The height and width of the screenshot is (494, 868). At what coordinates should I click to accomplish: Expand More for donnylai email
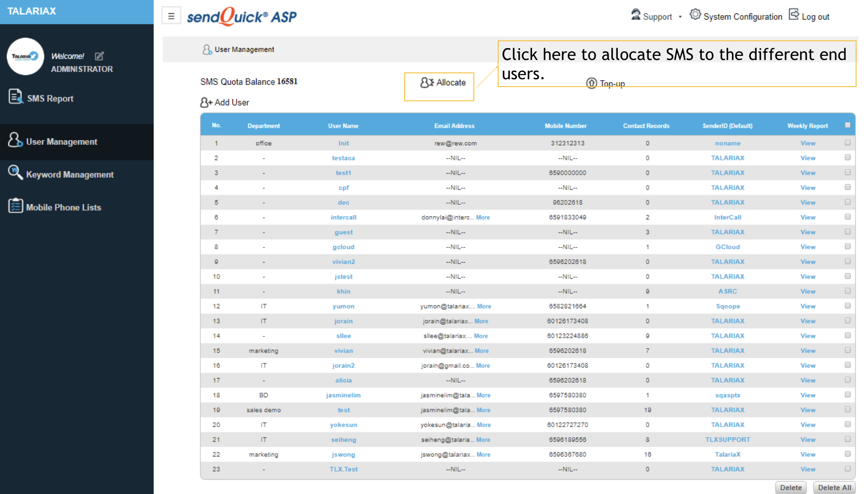(x=483, y=217)
